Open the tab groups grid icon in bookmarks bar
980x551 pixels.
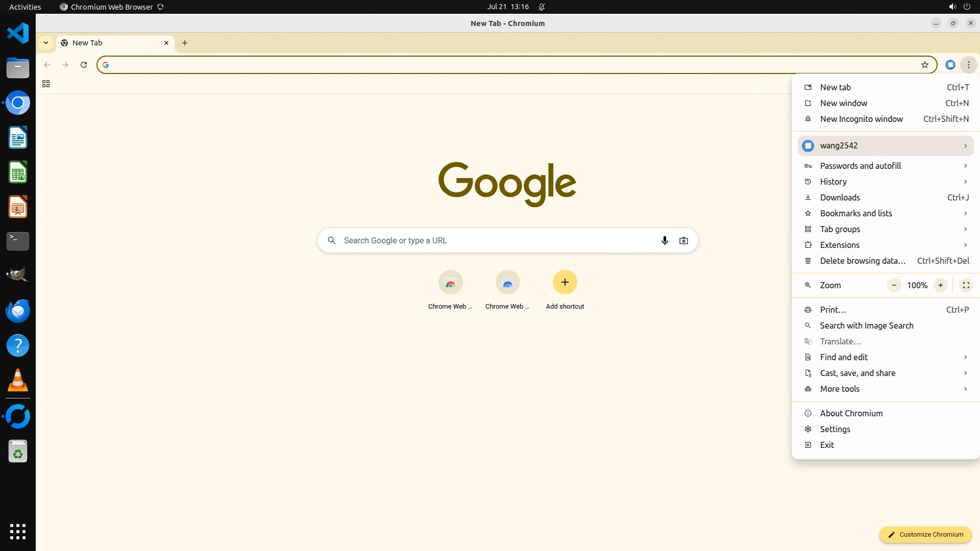pyautogui.click(x=46, y=84)
